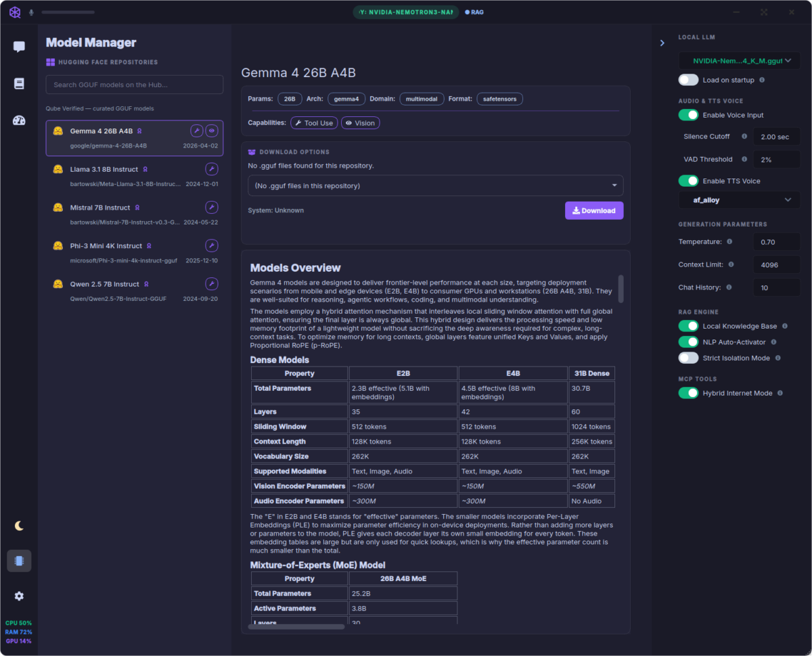Toggle Hybrid Internet Mode switch
Viewport: 812px width, 656px height.
(x=688, y=393)
